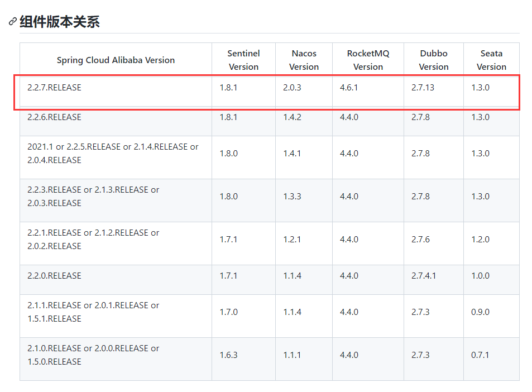Click Nacos version 1.4.2 cell
Screen dimensions: 532x392
[293, 117]
